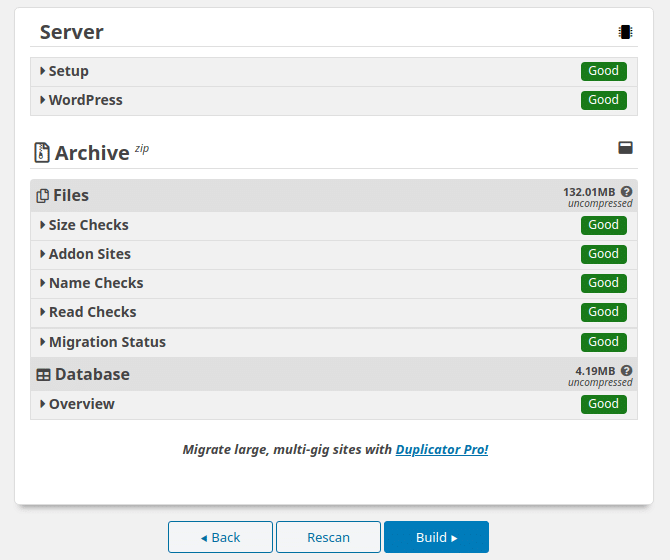
Task: Click the Archive zip file icon
Action: 42,153
